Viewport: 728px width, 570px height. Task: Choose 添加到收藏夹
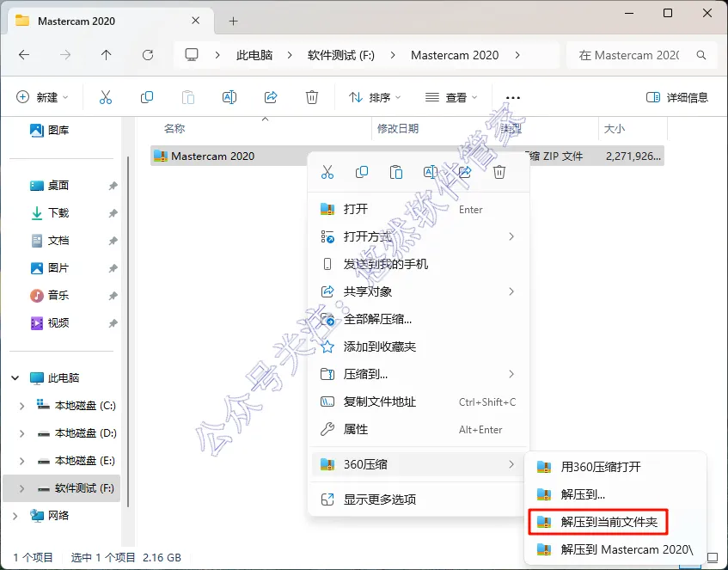[419, 346]
